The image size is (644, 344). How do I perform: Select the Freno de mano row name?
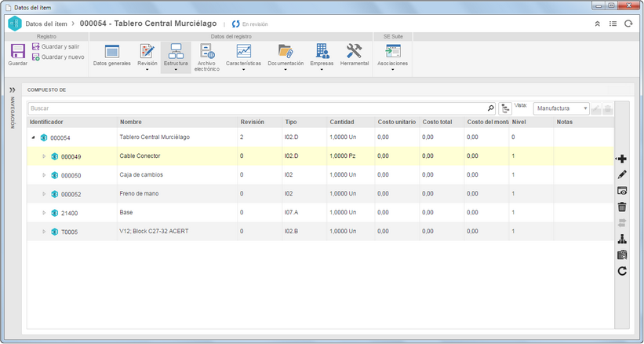point(139,193)
